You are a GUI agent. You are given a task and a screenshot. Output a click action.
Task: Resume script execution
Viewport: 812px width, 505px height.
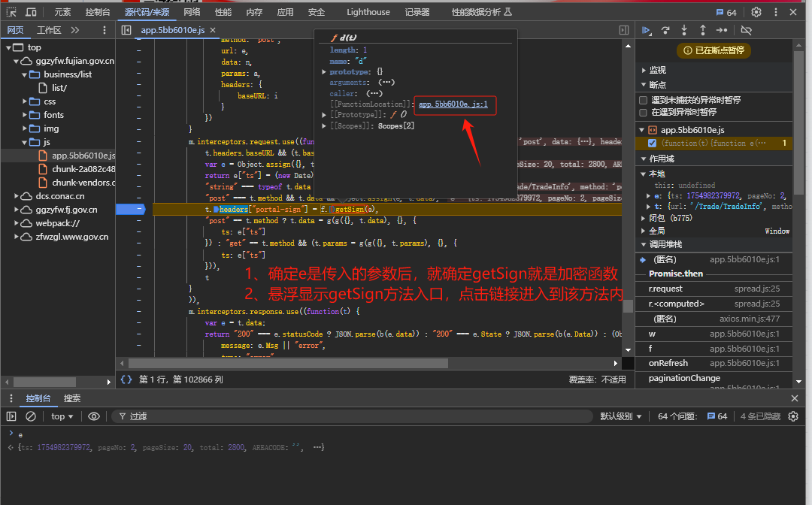point(647,30)
